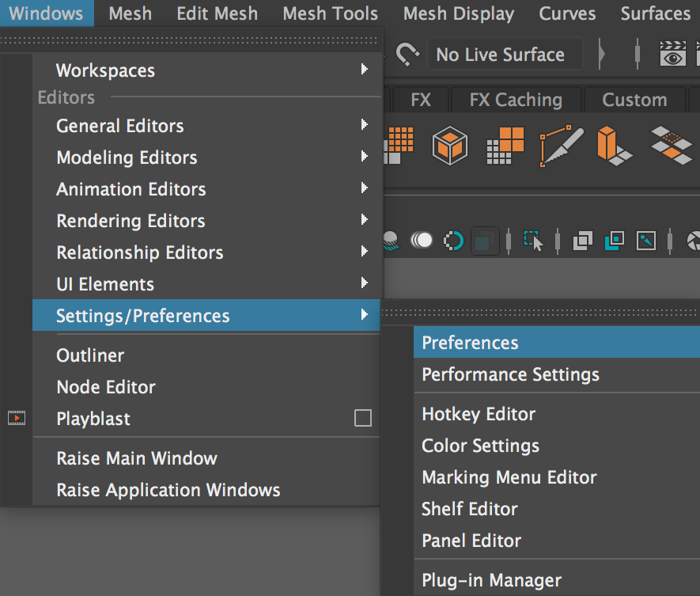Viewport: 700px width, 596px height.
Task: Check the Playblast options box
Action: click(x=363, y=418)
